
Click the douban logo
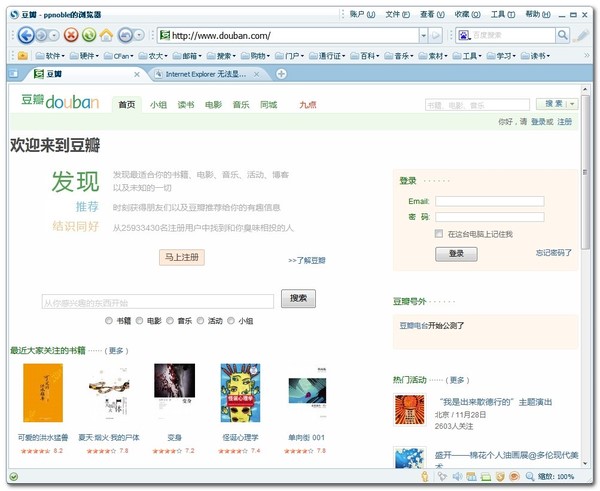tap(60, 102)
